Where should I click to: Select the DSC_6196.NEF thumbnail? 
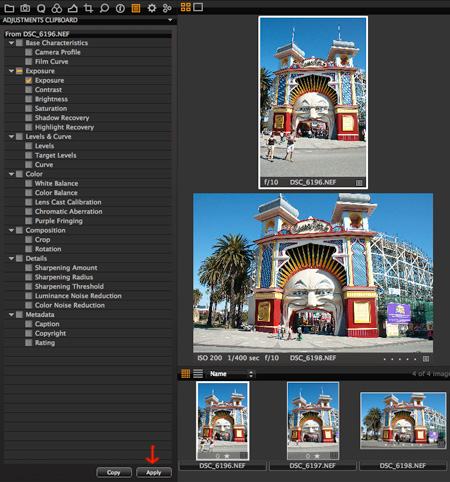(x=222, y=421)
